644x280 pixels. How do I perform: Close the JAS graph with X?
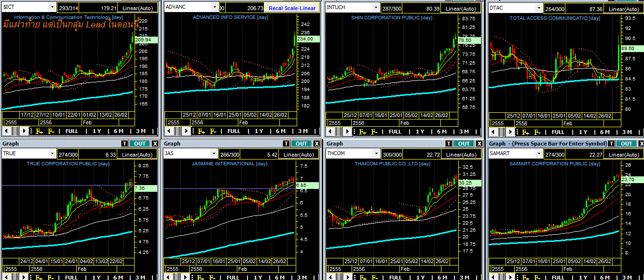point(317,144)
